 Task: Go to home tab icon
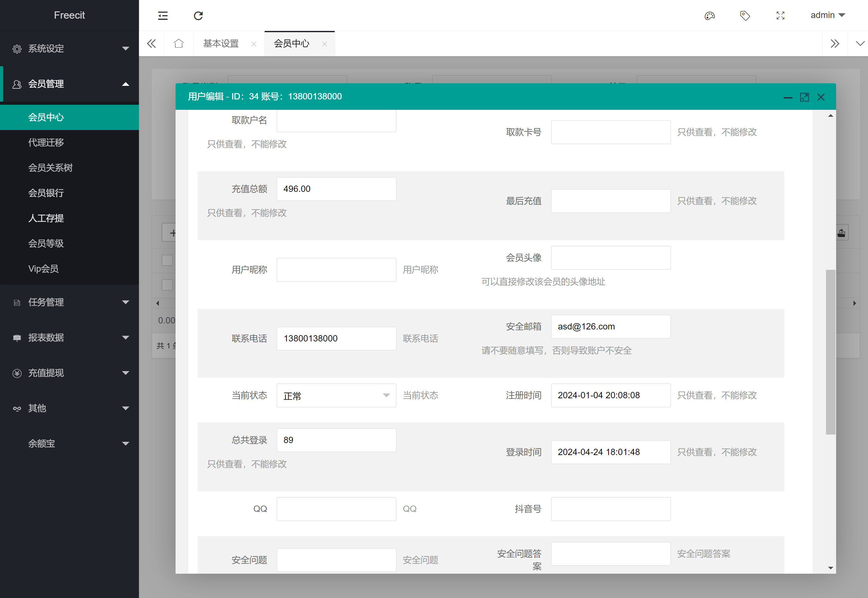click(178, 44)
